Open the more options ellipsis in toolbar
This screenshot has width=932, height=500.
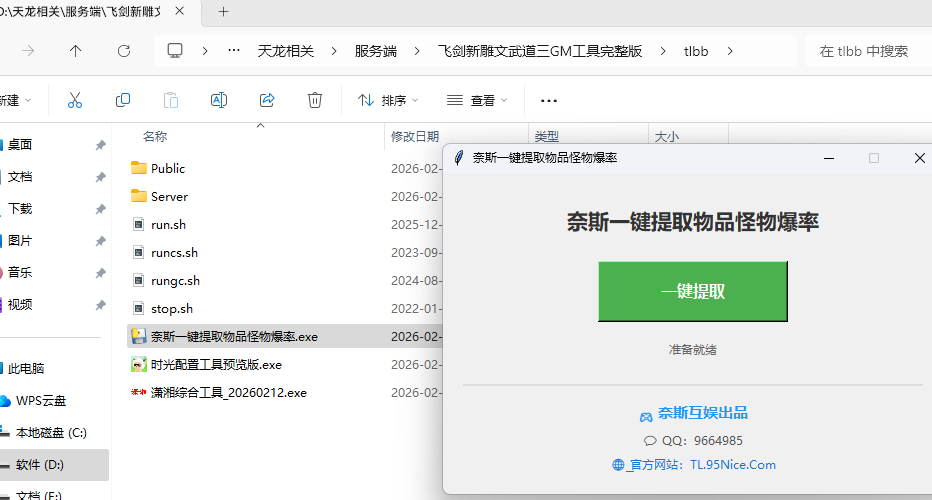click(x=549, y=101)
